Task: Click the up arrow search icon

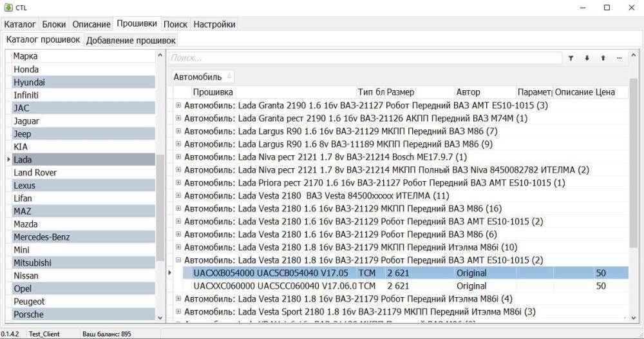Action: tap(603, 58)
